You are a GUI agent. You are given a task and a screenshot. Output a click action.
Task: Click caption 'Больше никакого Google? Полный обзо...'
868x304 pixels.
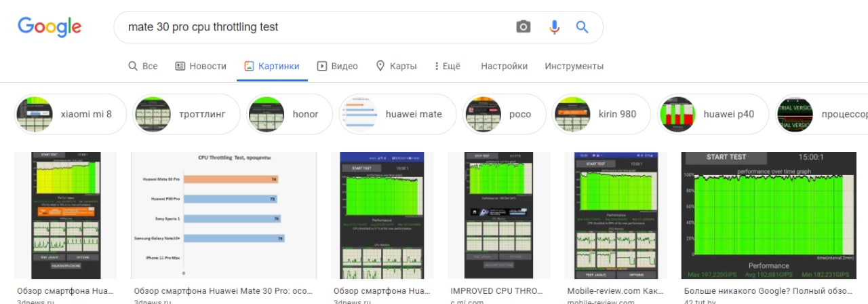pos(767,290)
